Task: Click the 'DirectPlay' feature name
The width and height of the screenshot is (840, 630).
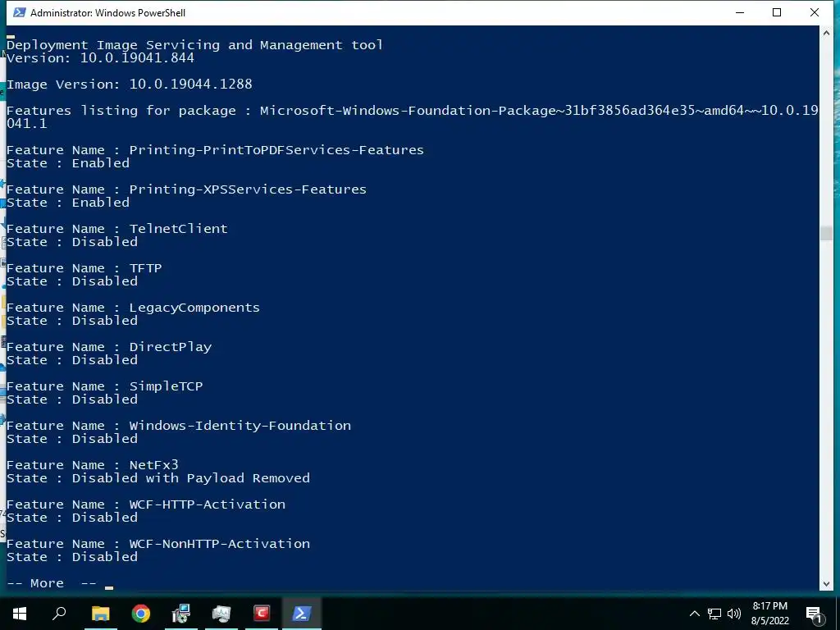Action: 171,347
